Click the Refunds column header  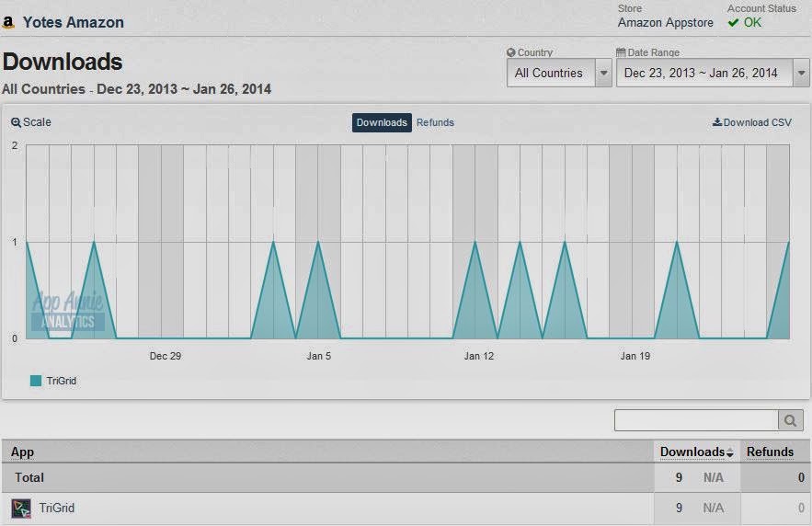tap(770, 452)
